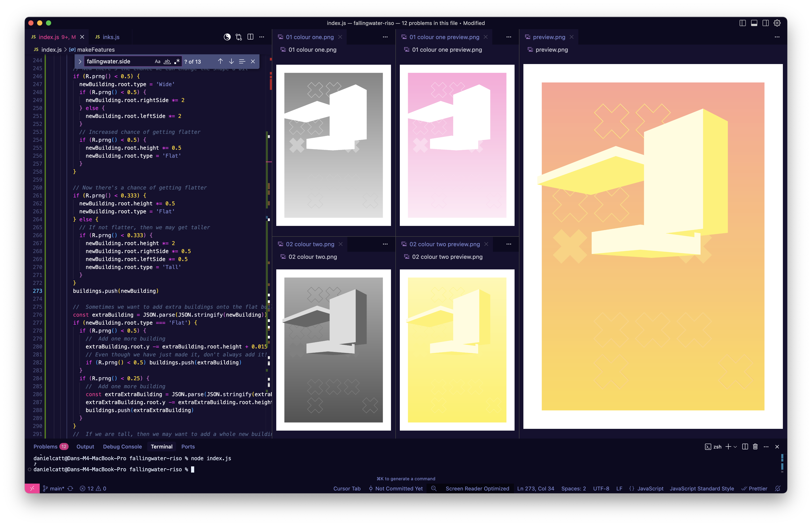This screenshot has width=812, height=526.
Task: Toggle Find in Selection icon
Action: 242,61
